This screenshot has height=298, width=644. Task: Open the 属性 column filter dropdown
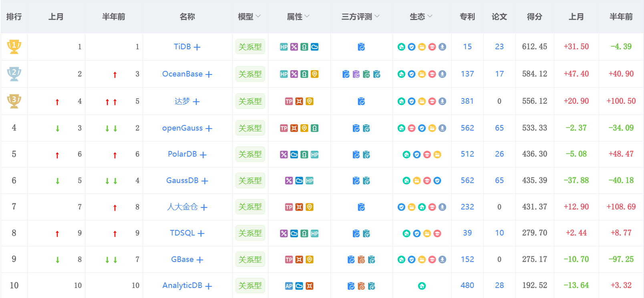(307, 16)
